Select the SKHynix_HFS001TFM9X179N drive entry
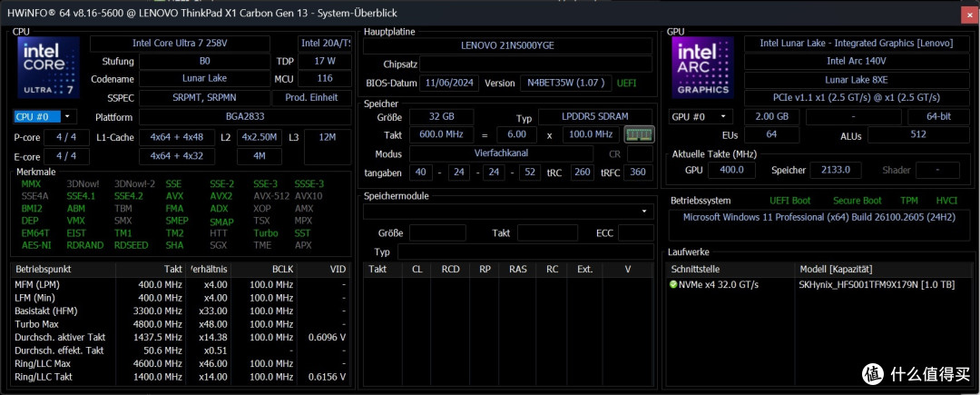The image size is (980, 395). (877, 285)
